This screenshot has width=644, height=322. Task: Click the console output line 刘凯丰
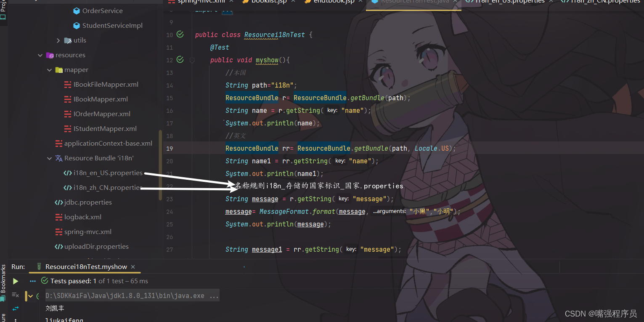[x=55, y=309]
